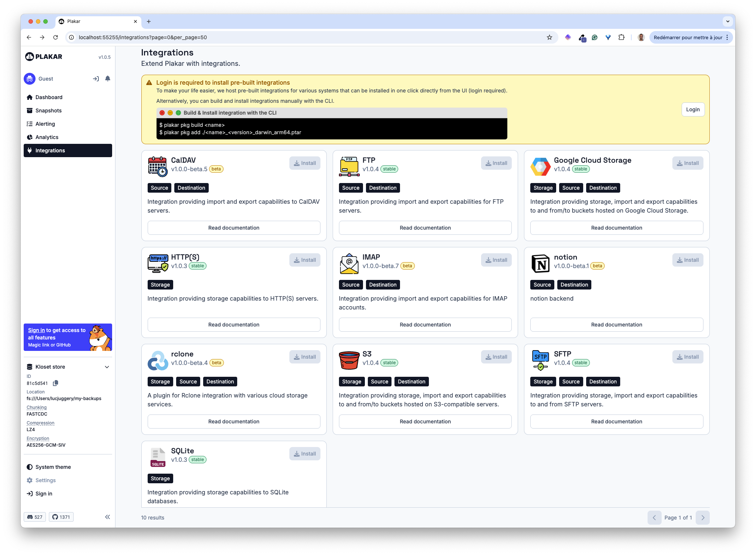756x555 pixels.
Task: Open the Dashboard from the sidebar
Action: coord(48,97)
